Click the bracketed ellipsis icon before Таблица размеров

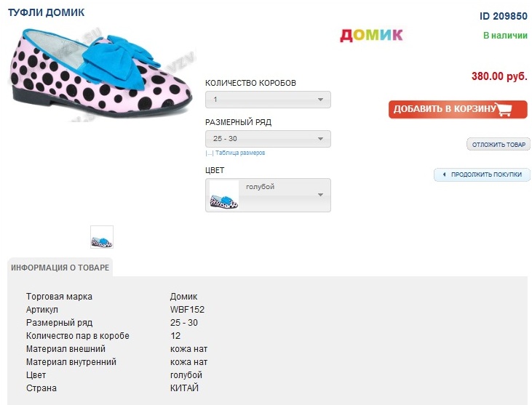point(209,153)
